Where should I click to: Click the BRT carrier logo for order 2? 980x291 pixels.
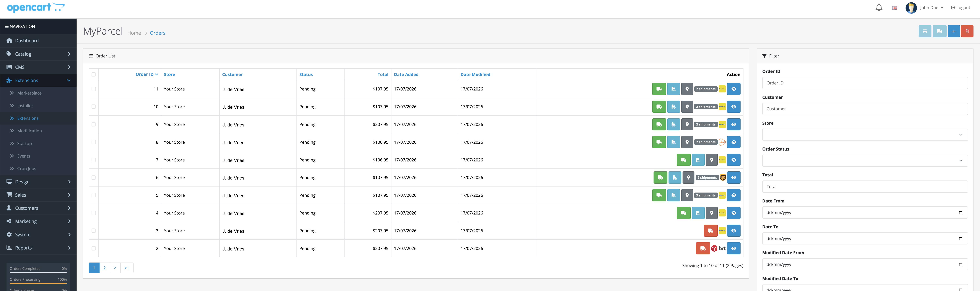718,249
